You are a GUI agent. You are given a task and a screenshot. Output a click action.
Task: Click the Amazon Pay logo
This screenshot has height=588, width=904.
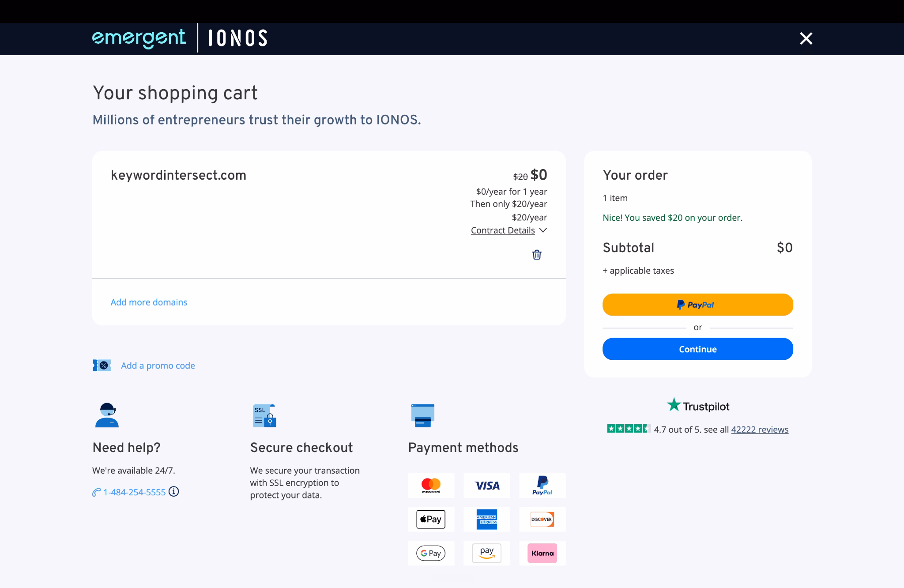(x=487, y=553)
